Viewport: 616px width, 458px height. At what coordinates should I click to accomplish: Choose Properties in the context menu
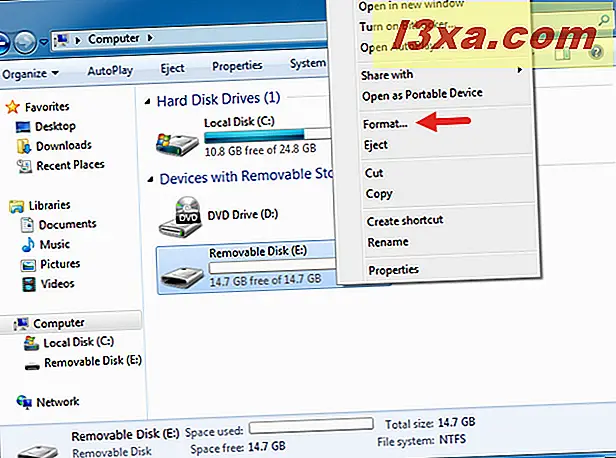pyautogui.click(x=393, y=270)
